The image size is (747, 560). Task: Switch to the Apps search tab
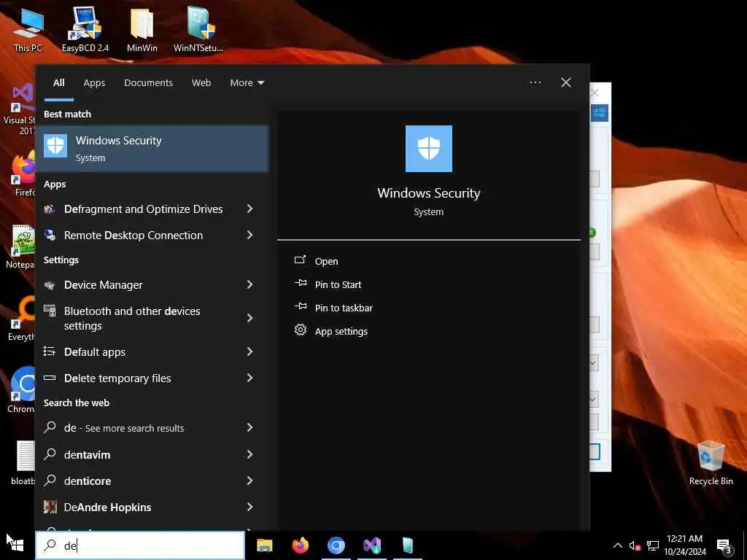[x=94, y=83]
